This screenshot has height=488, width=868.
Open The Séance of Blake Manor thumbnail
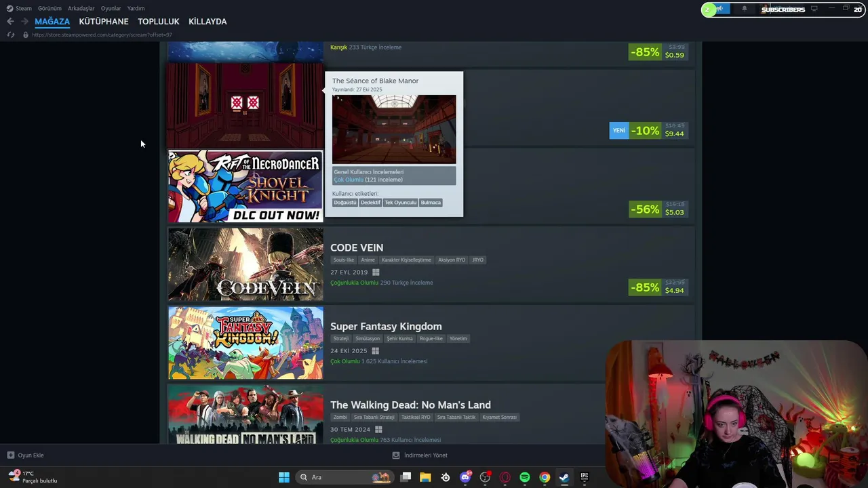tap(245, 106)
